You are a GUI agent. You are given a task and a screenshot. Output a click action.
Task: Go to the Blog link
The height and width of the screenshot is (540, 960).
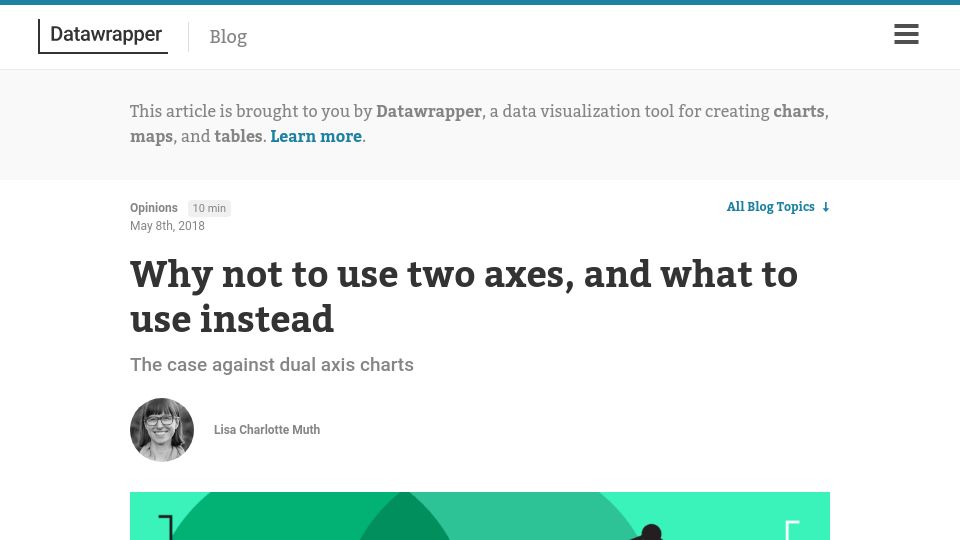tap(228, 37)
